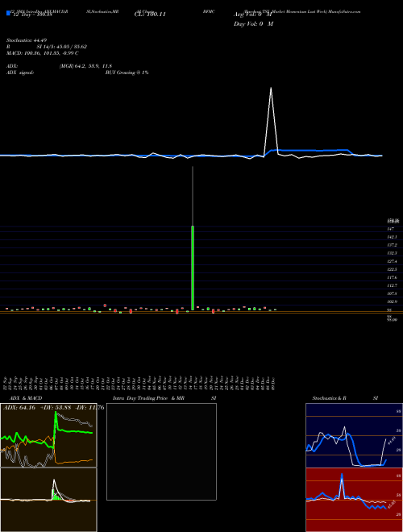Click the blue 12 Day SMA legend square
Image resolution: width=403 pixels, height=532 pixels.
click(8, 14)
